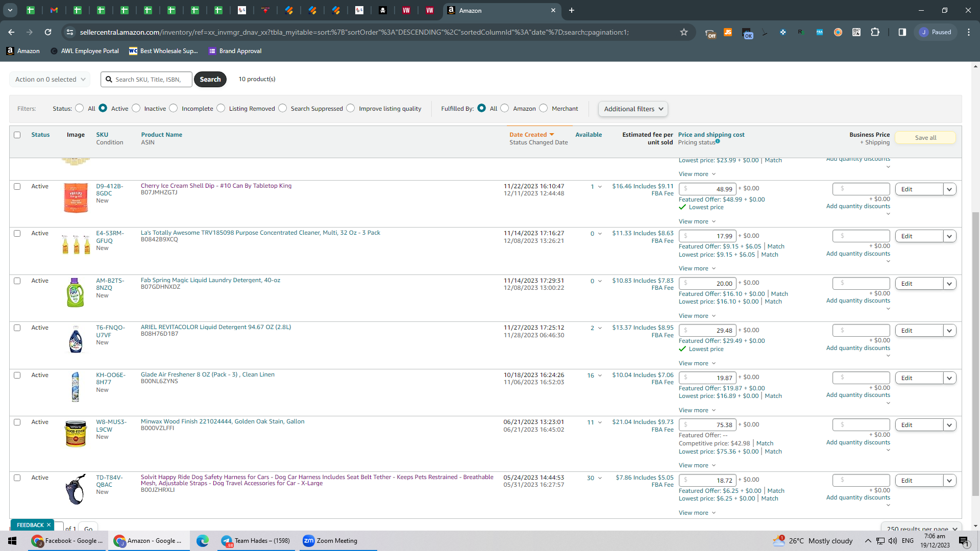Open the volume control in system tray

pyautogui.click(x=893, y=541)
